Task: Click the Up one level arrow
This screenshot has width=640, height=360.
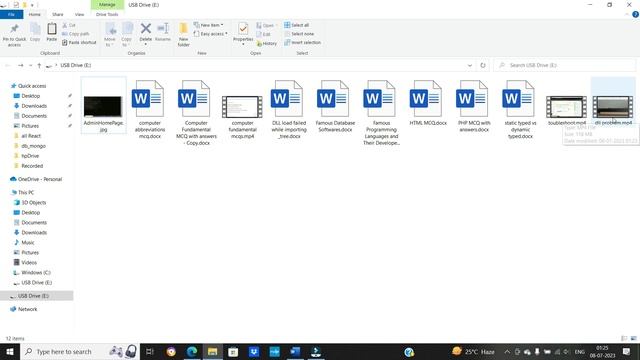Action: click(39, 65)
